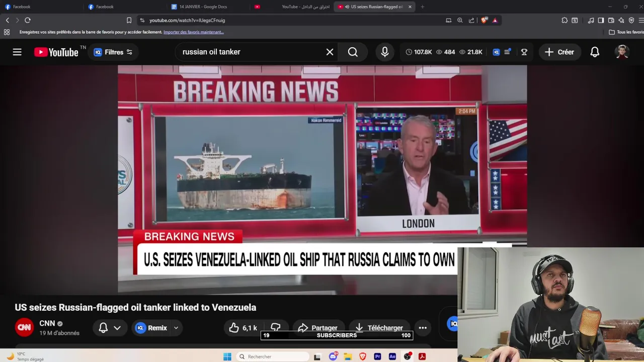Bookmark this page icon
Screen dimensions: 644x362
point(129,20)
